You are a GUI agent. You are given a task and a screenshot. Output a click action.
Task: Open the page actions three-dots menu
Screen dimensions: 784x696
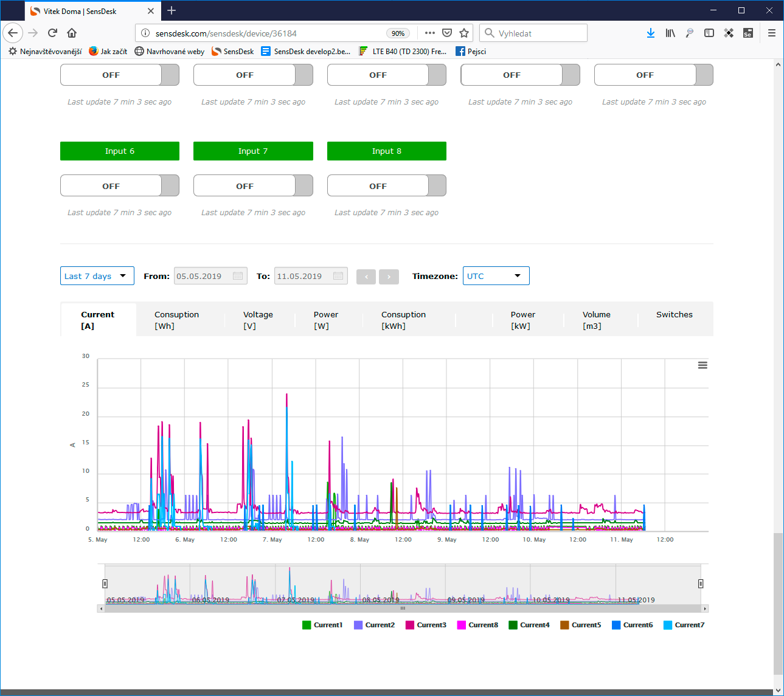(x=430, y=33)
